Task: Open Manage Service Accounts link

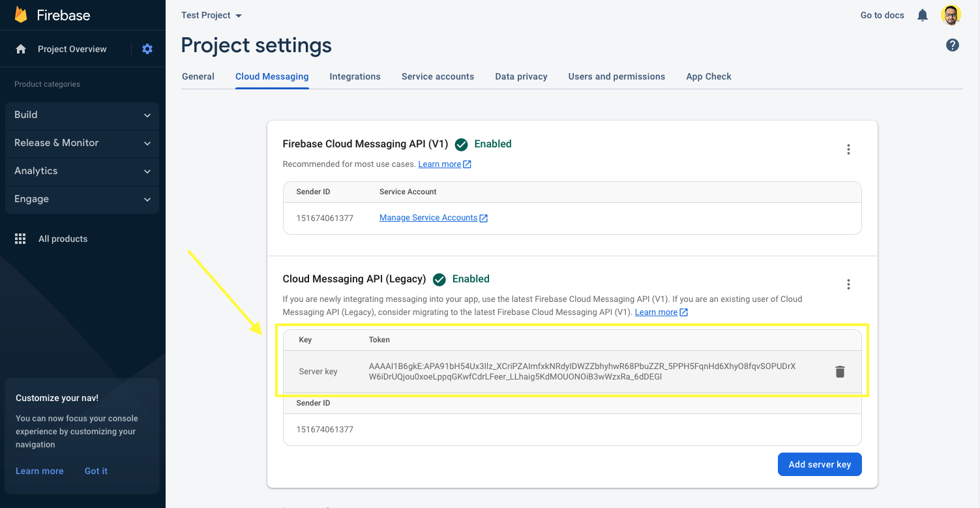Action: (428, 218)
